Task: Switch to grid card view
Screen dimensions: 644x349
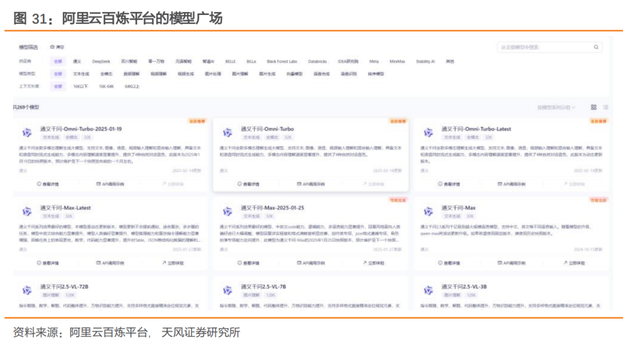Action: [x=593, y=107]
